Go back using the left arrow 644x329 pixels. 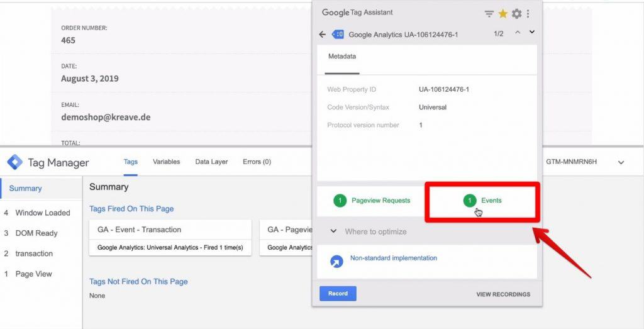(323, 35)
